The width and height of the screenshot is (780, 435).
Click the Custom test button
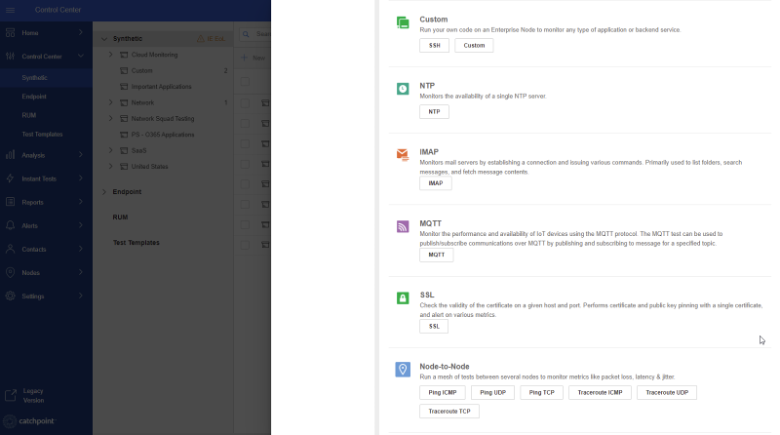click(474, 45)
